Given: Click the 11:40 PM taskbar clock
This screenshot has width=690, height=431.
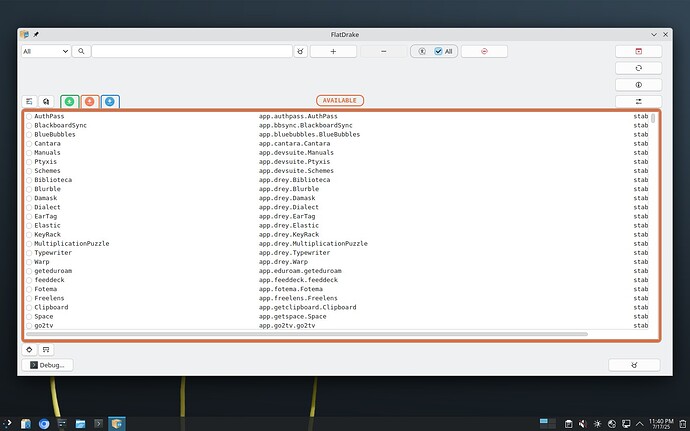Looking at the screenshot, I should [661, 424].
